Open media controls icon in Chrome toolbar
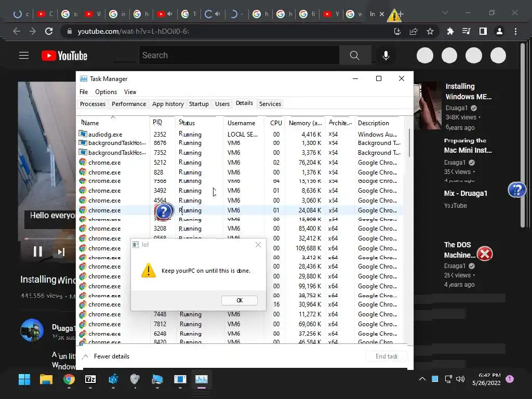 (x=467, y=32)
